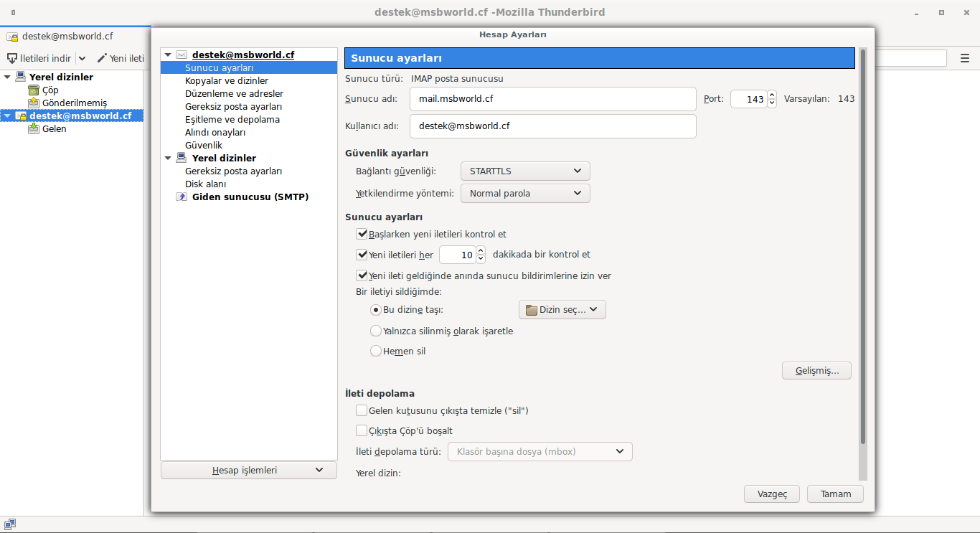Toggle anında sunucu bildirimlerine izin ver checkbox

coord(362,275)
